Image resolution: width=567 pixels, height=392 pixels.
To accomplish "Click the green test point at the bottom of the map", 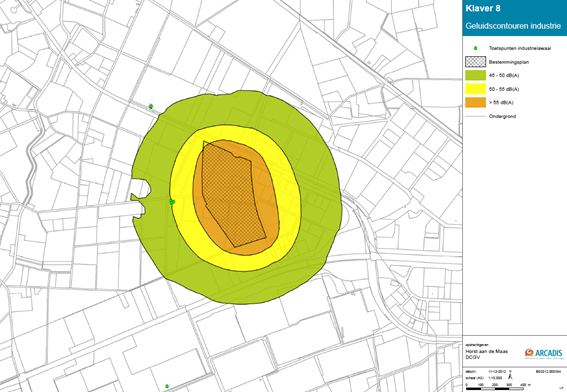I will pos(167,386).
